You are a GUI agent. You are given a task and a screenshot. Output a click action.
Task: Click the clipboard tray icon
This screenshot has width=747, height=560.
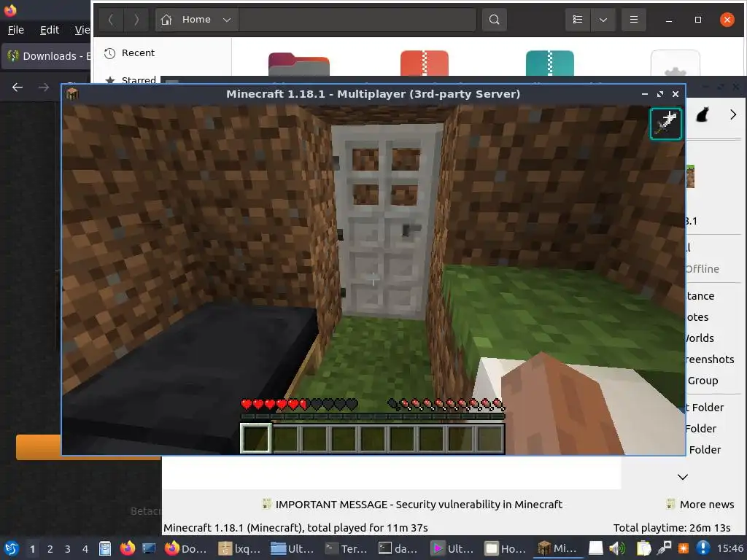pyautogui.click(x=643, y=548)
